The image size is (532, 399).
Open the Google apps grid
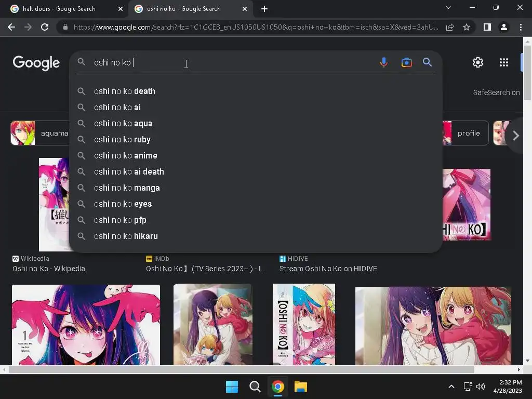(x=504, y=62)
